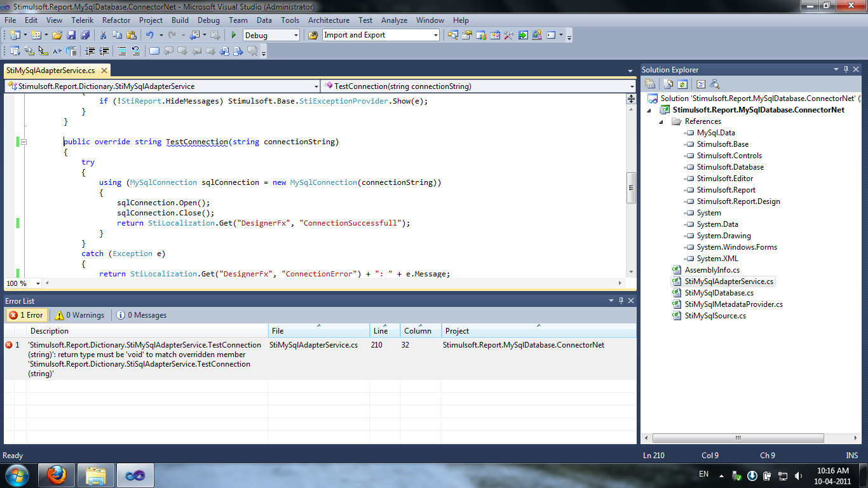
Task: Open the Architecture menu
Action: click(x=329, y=20)
